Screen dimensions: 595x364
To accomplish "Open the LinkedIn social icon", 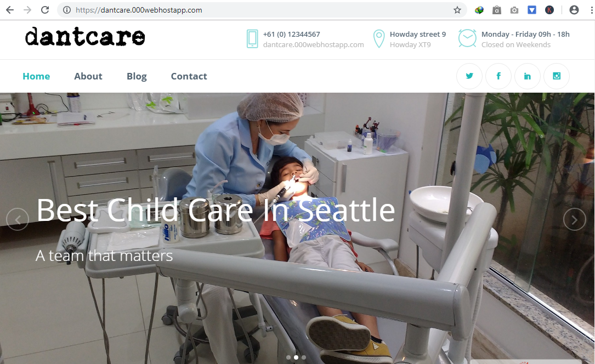I will point(528,76).
